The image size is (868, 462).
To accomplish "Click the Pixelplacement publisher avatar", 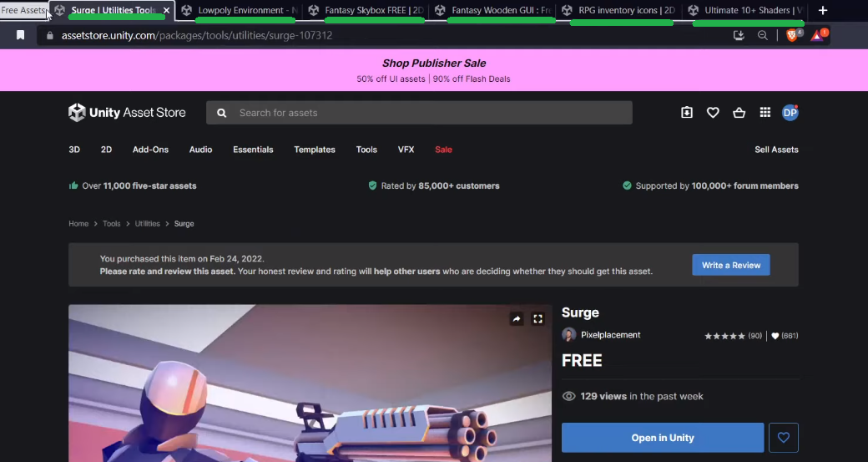I will tap(568, 334).
